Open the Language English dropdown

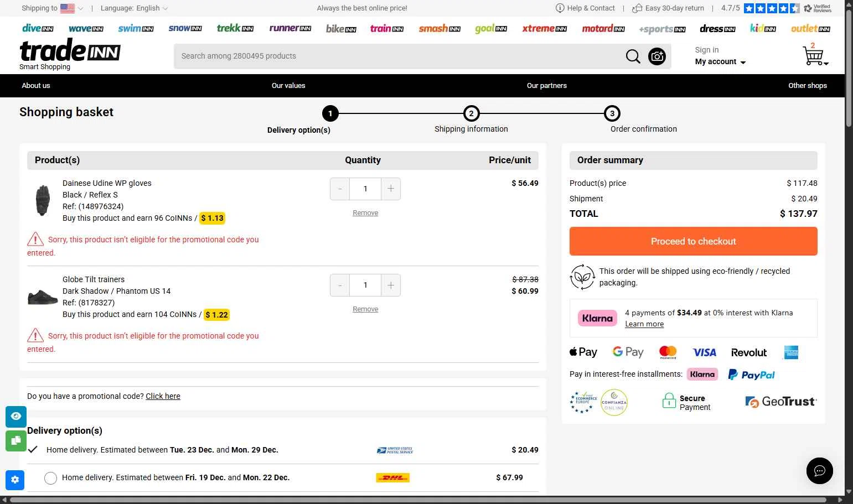tap(135, 8)
